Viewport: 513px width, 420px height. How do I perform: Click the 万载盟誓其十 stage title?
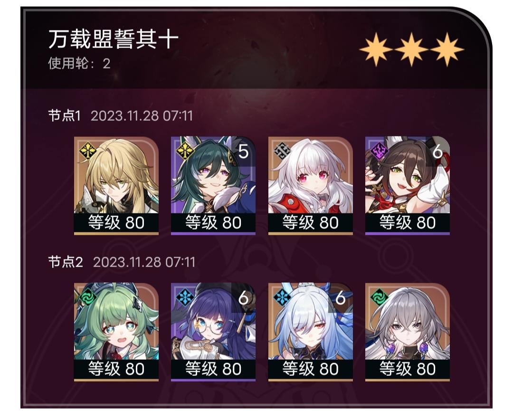[x=114, y=39]
